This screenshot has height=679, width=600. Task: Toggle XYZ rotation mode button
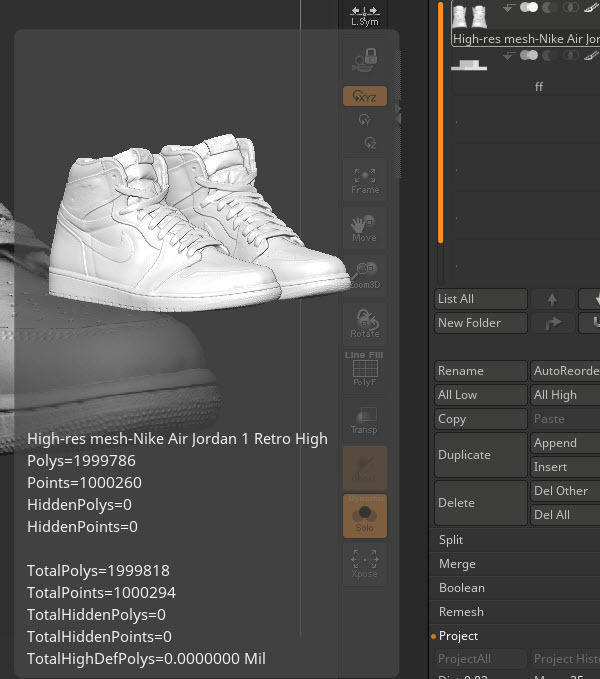coord(365,96)
